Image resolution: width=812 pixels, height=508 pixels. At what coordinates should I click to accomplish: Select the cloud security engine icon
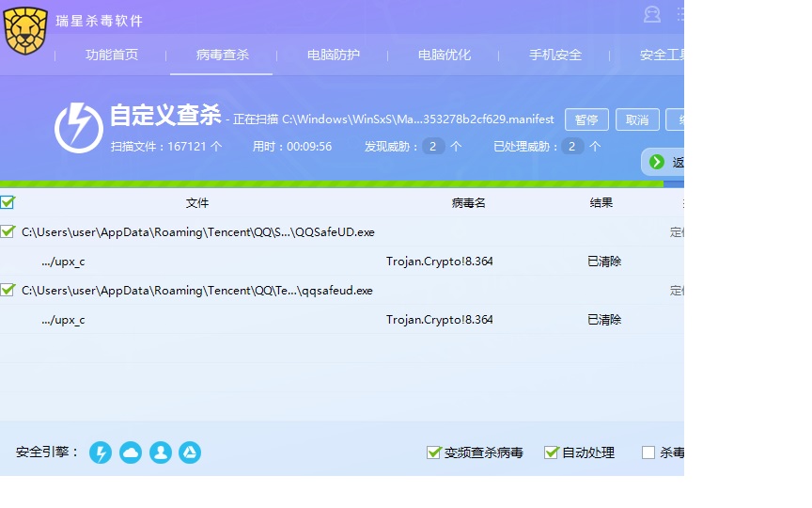point(131,452)
